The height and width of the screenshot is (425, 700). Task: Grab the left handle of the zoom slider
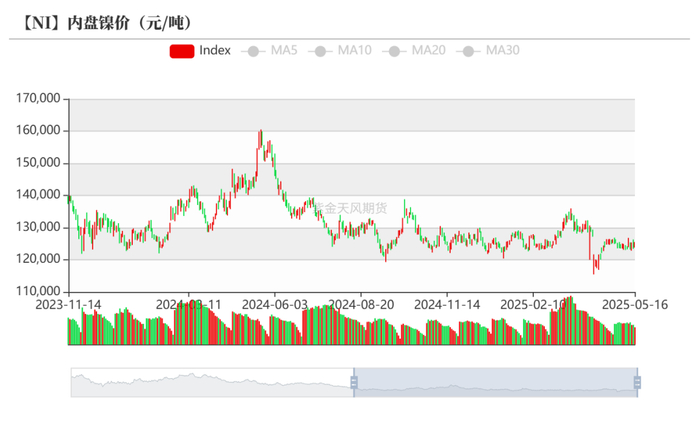click(354, 383)
